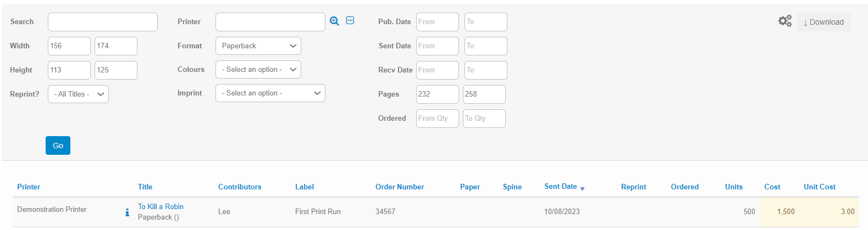
Task: Open the Format dropdown showing Paperback
Action: pyautogui.click(x=258, y=46)
